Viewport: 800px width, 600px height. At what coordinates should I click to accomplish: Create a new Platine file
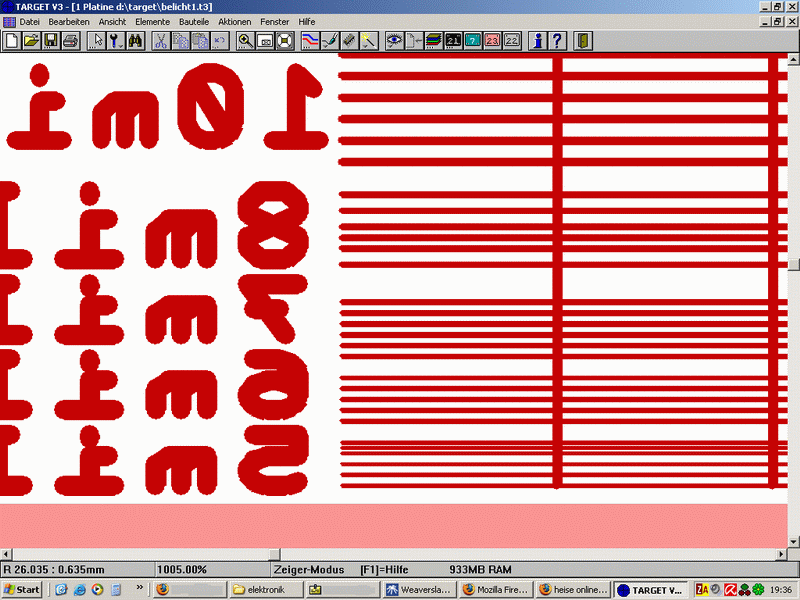coord(11,41)
